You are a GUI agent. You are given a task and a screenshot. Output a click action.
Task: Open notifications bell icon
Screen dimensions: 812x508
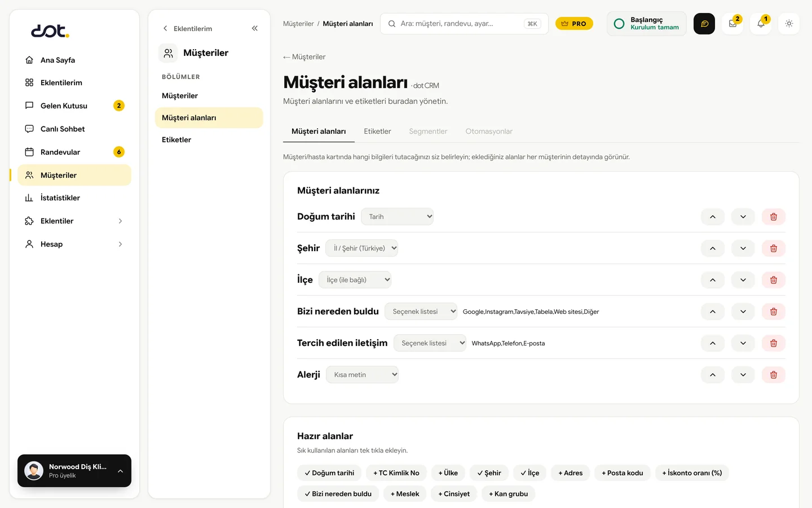[761, 24]
